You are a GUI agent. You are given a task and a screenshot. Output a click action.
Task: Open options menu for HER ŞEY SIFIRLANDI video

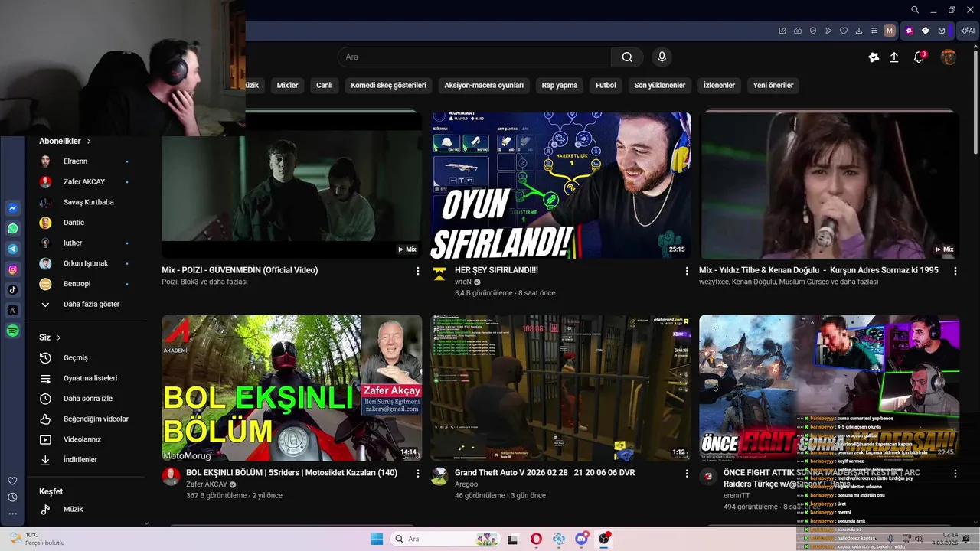coord(687,271)
